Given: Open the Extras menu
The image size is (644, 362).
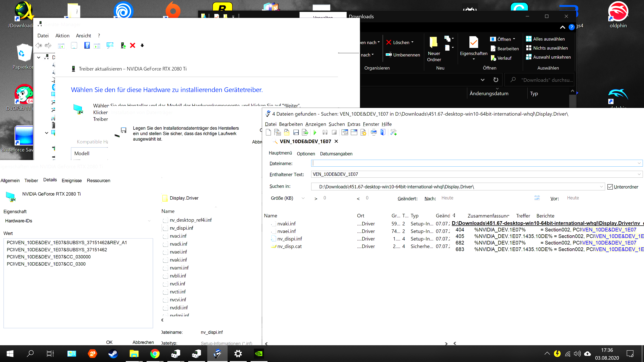Looking at the screenshot, I should (354, 124).
